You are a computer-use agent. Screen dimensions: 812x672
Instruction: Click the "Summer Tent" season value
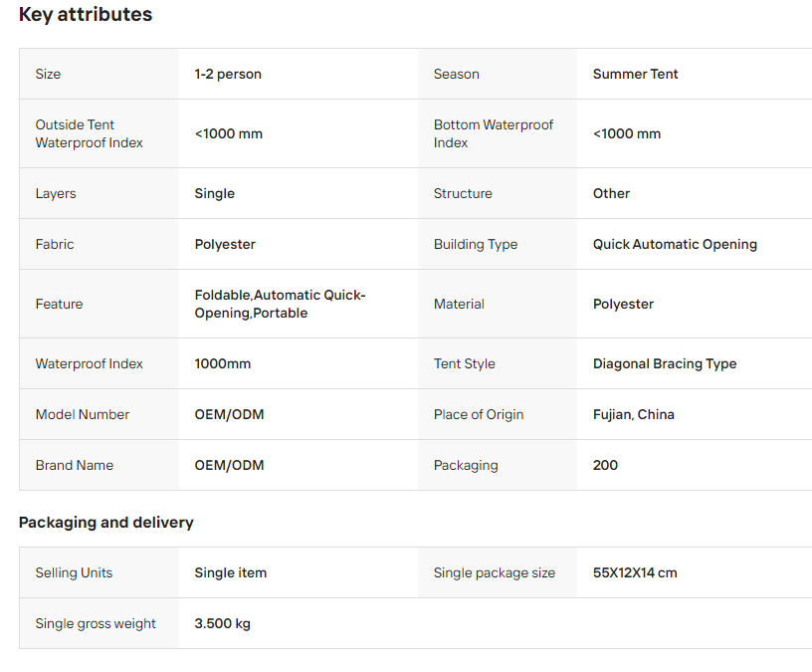click(x=635, y=74)
